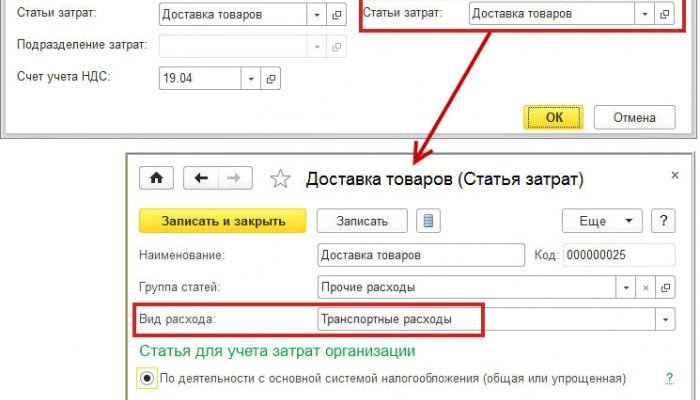Screen dimensions: 700x400
Task: Click the Home icon in the cost item window
Action: click(x=155, y=178)
